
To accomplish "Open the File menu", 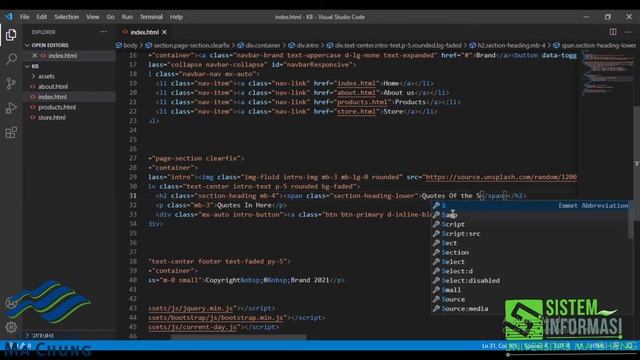I will 24,17.
